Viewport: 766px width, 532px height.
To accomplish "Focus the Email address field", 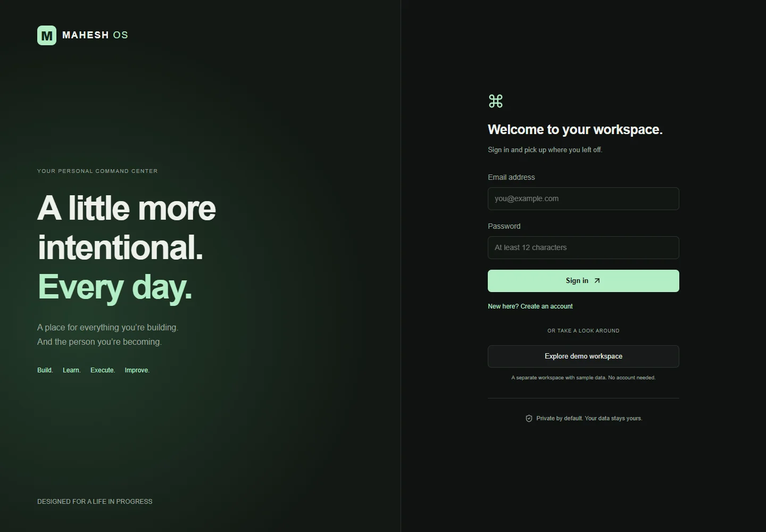I will (584, 198).
